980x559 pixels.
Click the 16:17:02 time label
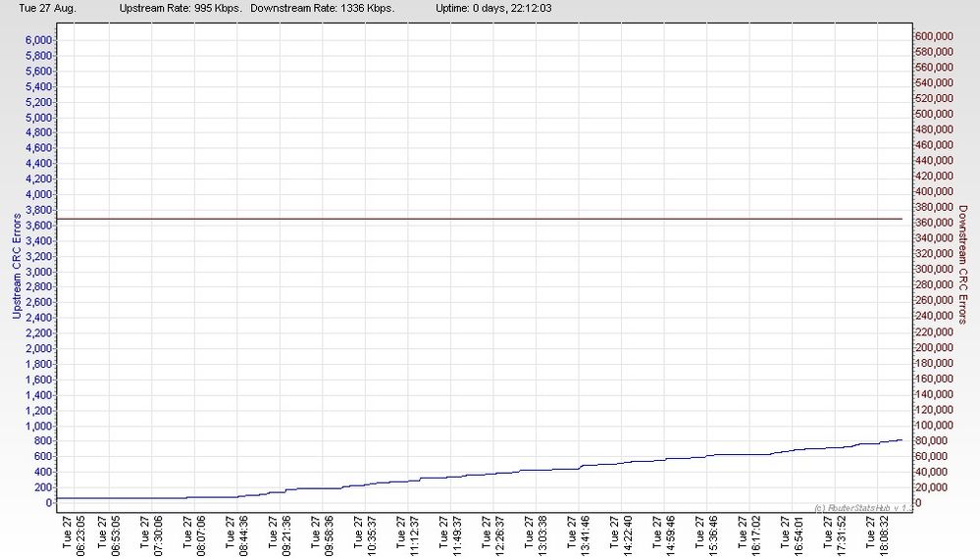(755, 535)
